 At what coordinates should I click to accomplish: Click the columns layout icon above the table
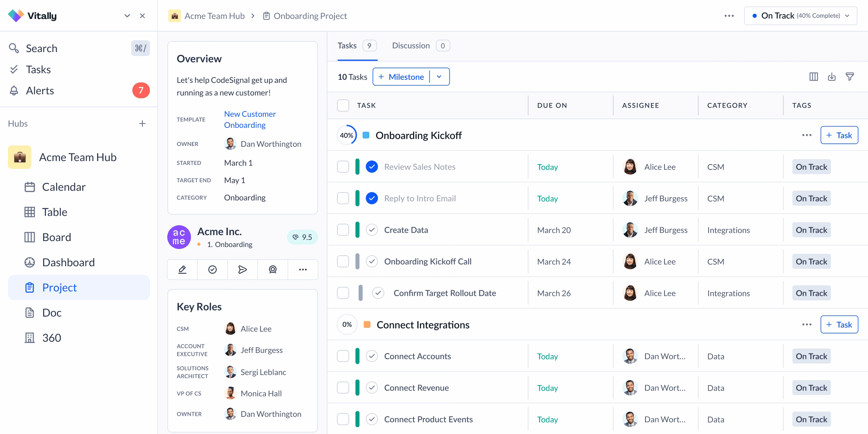[814, 77]
